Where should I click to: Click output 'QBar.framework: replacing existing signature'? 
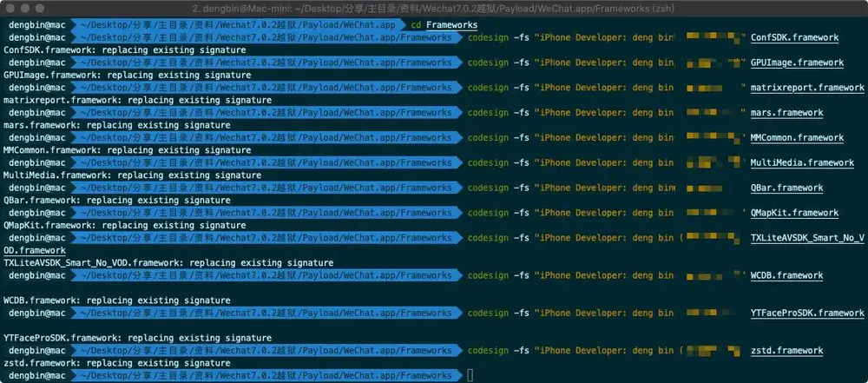point(117,200)
